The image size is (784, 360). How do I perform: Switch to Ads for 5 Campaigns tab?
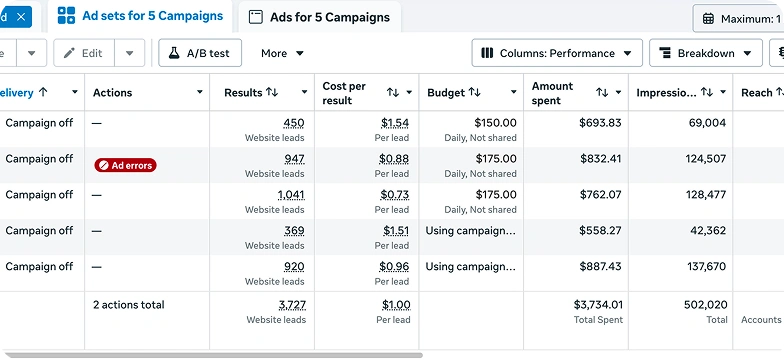coord(320,17)
